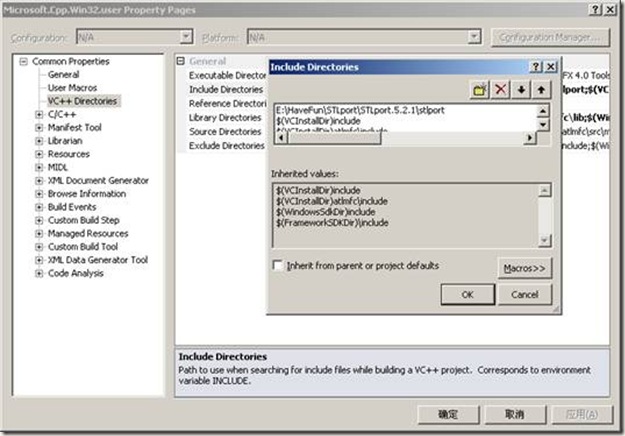Expand the XML Data Generator Tool node
625x436 pixels.
[39, 260]
